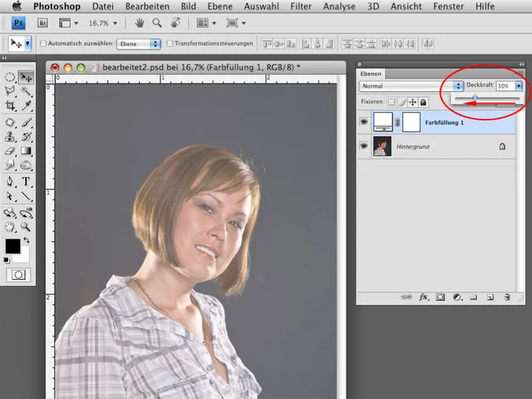Select the Type tool

tap(26, 182)
